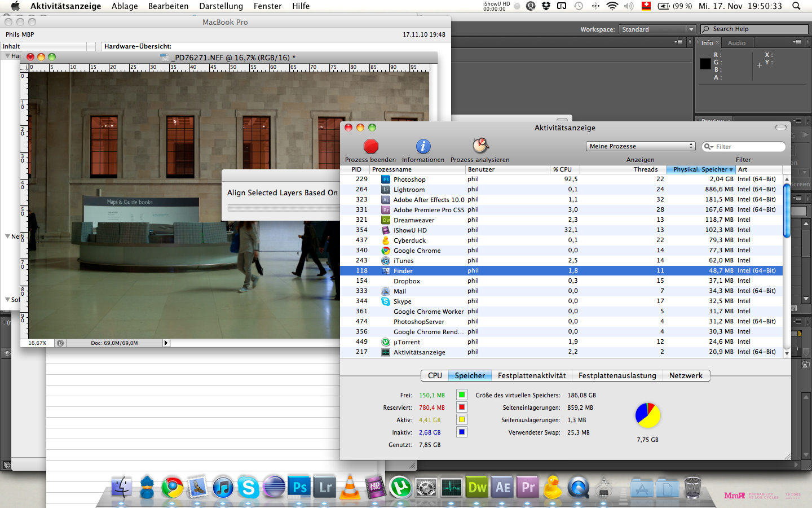
Task: Click in the Filter search field
Action: pos(744,147)
